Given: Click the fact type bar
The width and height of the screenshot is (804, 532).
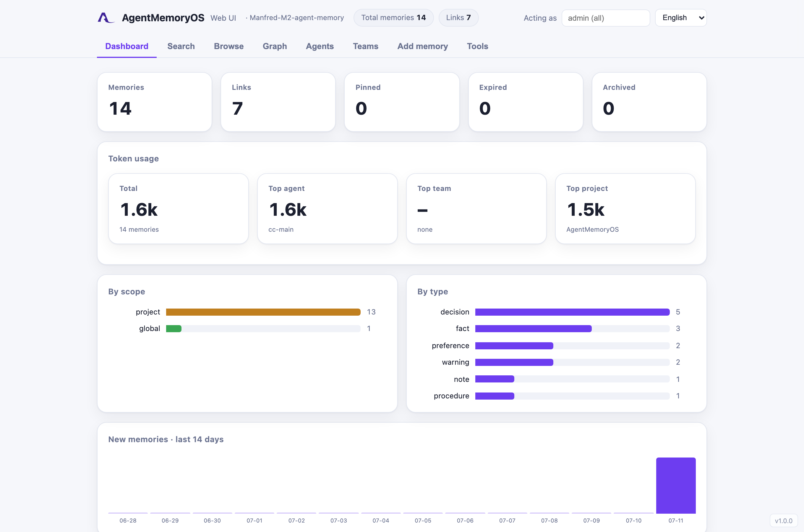Looking at the screenshot, I should (x=533, y=328).
